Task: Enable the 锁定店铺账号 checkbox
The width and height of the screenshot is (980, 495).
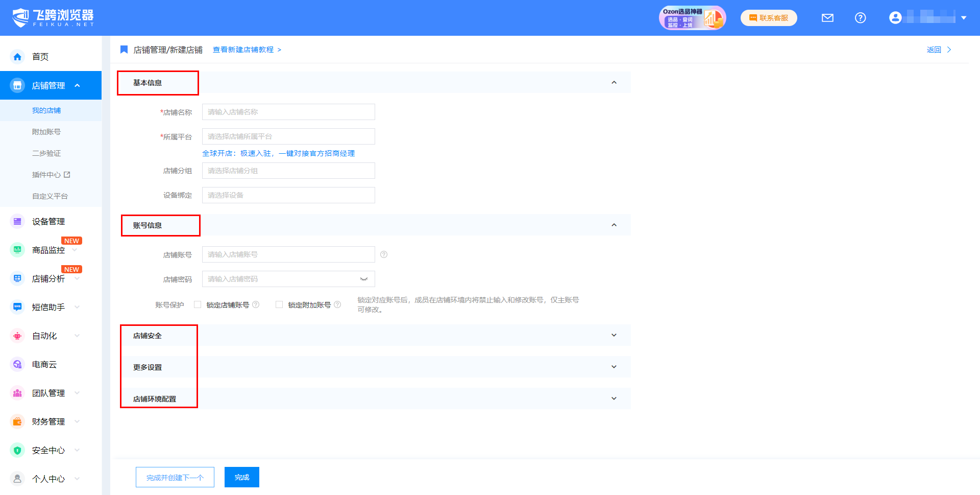Action: point(198,304)
